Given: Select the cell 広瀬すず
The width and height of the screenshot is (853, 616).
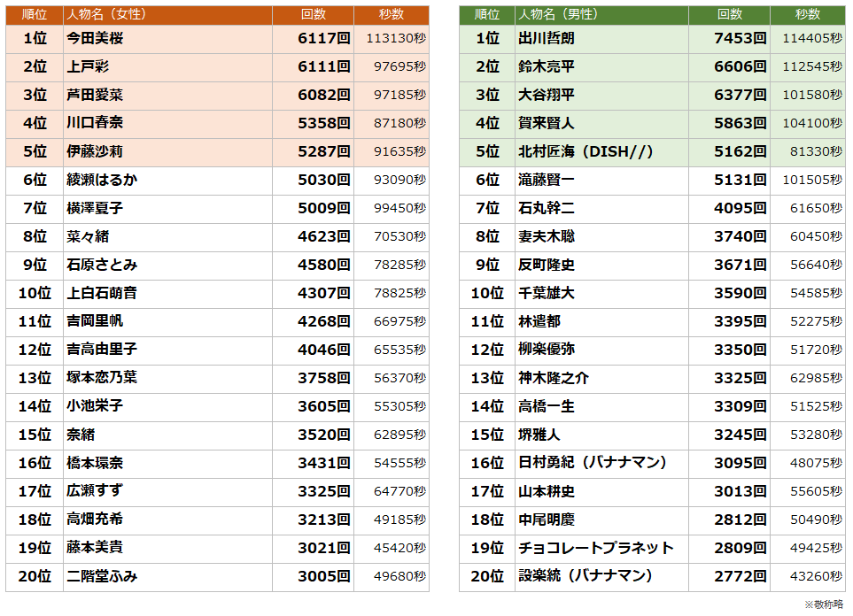Looking at the screenshot, I should point(95,492).
